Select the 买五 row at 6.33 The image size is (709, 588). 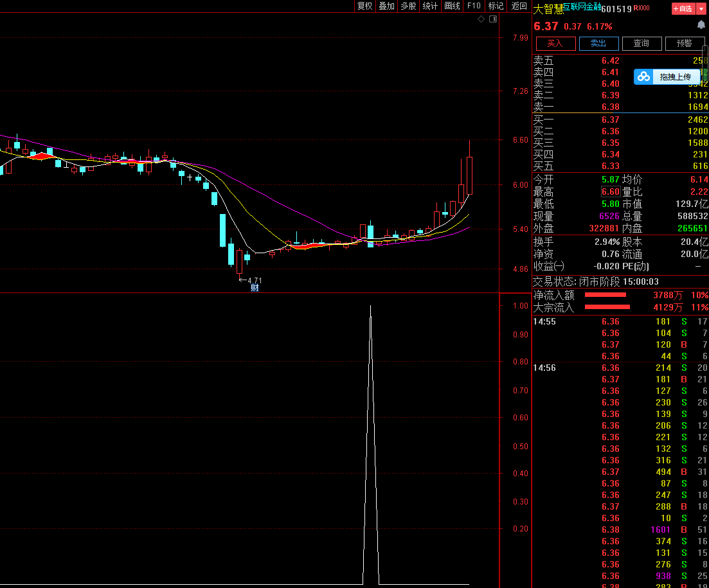click(x=620, y=166)
